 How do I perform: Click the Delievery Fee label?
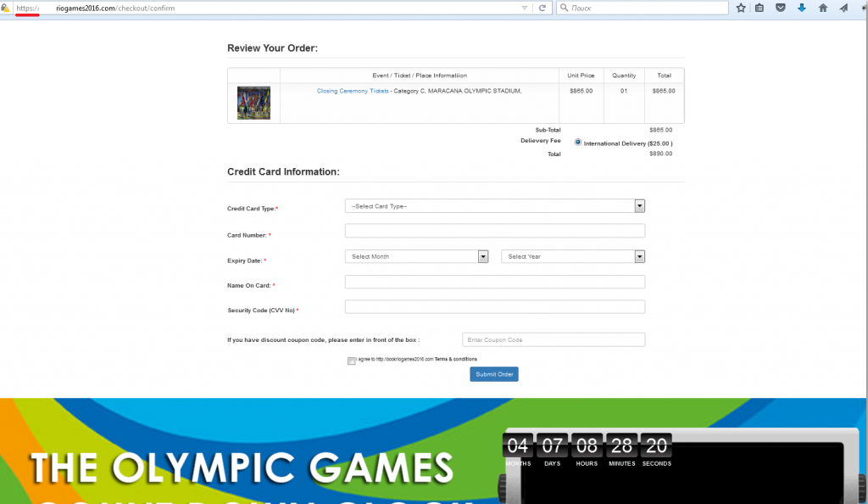click(540, 141)
